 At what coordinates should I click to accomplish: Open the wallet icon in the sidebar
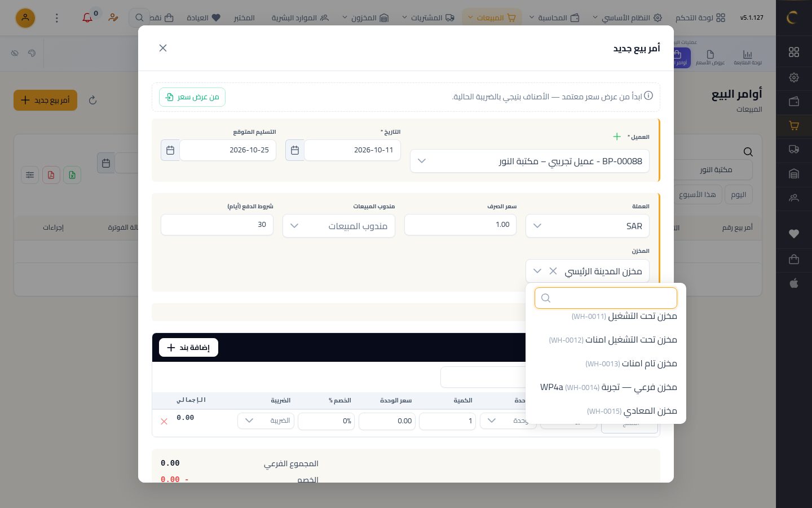[794, 102]
